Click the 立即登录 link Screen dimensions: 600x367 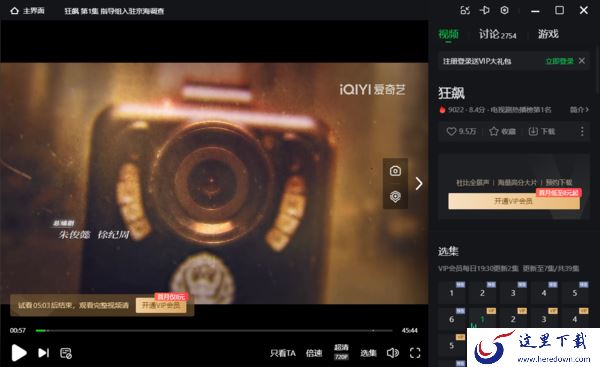[x=559, y=61]
